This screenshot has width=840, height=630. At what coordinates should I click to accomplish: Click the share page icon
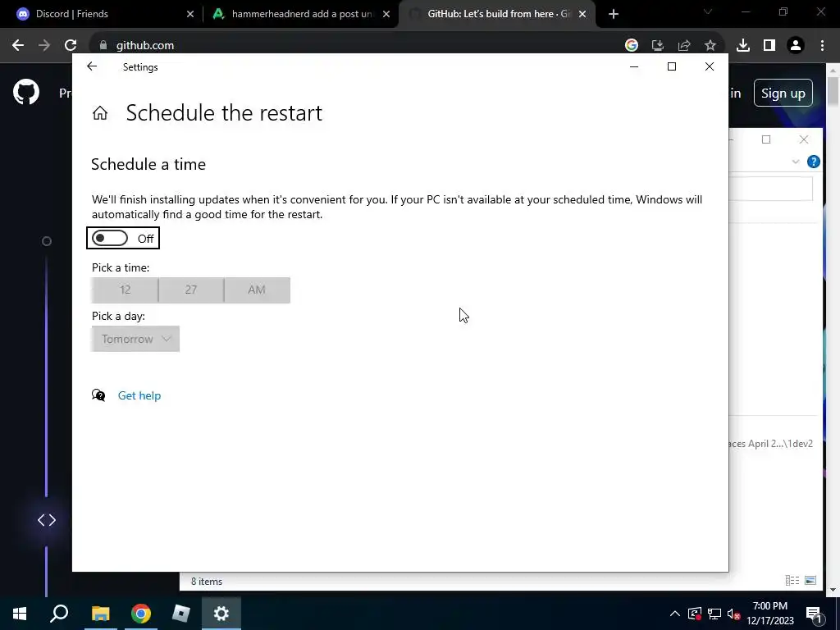pyautogui.click(x=684, y=46)
